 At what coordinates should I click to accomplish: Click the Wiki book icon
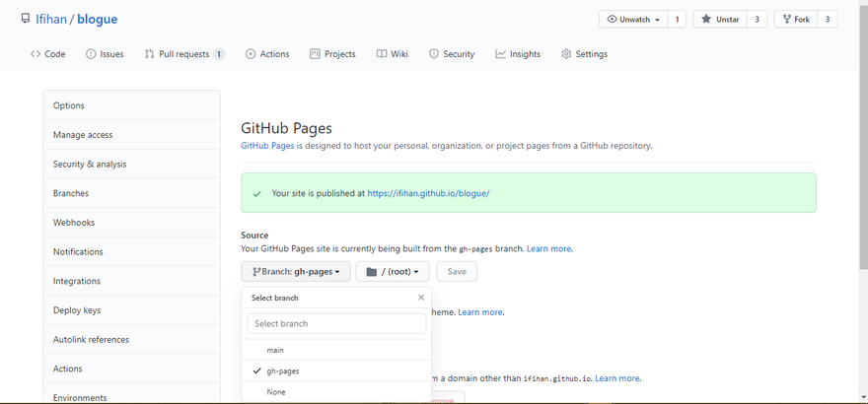(x=382, y=54)
